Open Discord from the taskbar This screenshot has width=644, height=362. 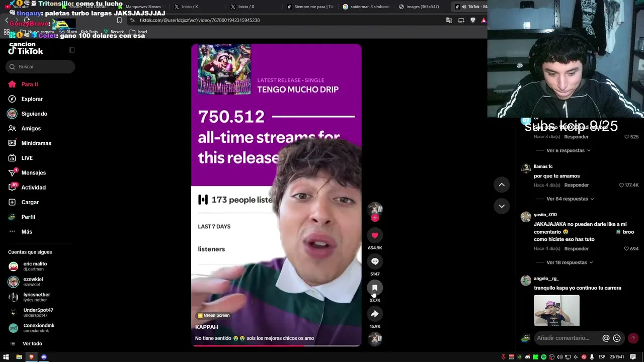point(44,357)
